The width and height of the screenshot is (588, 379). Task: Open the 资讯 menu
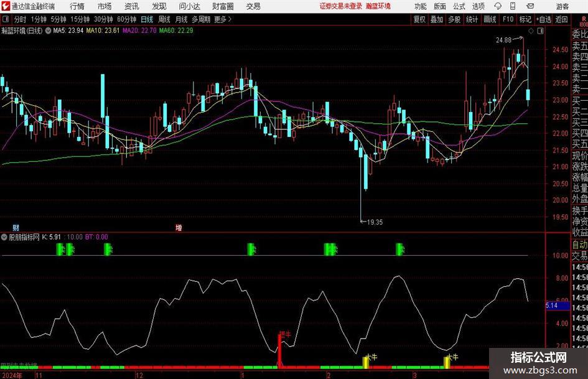tap(132, 6)
